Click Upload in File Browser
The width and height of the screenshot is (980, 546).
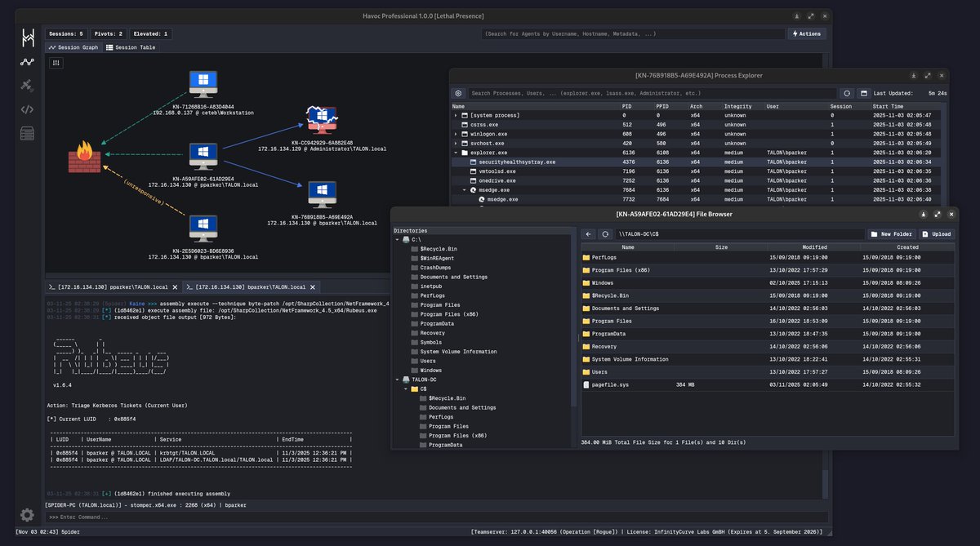point(937,233)
